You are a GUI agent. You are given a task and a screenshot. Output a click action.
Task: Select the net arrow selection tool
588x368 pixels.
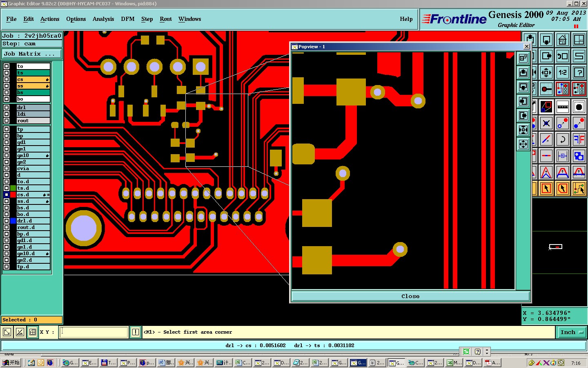[579, 188]
